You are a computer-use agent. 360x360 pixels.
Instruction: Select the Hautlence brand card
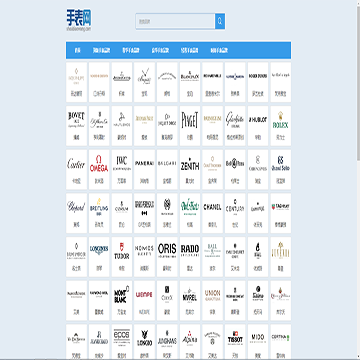tap(122, 126)
